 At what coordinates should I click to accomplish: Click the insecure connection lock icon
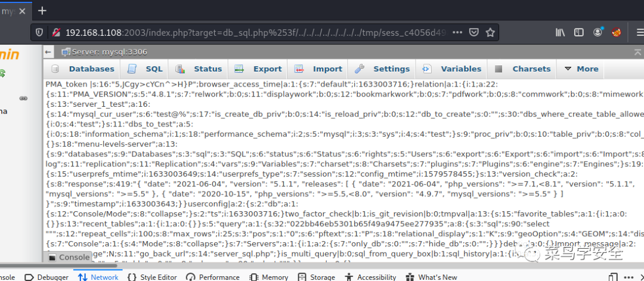(x=56, y=32)
